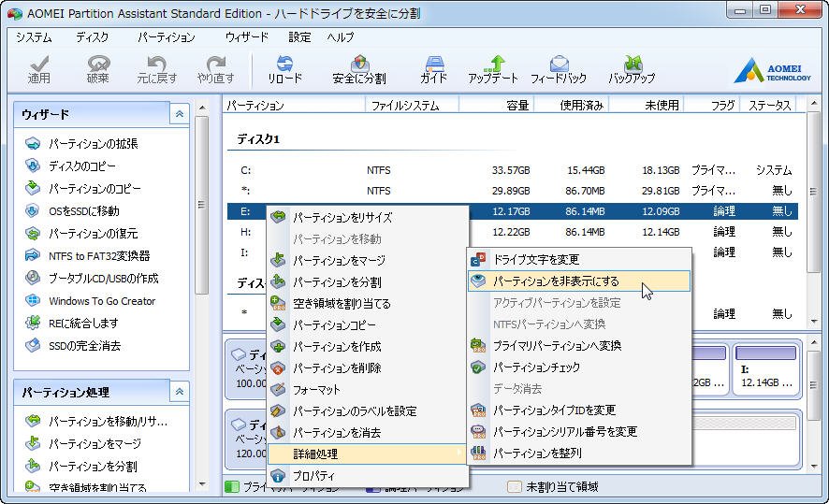Open the パーティションの復元 wizard

point(81,234)
